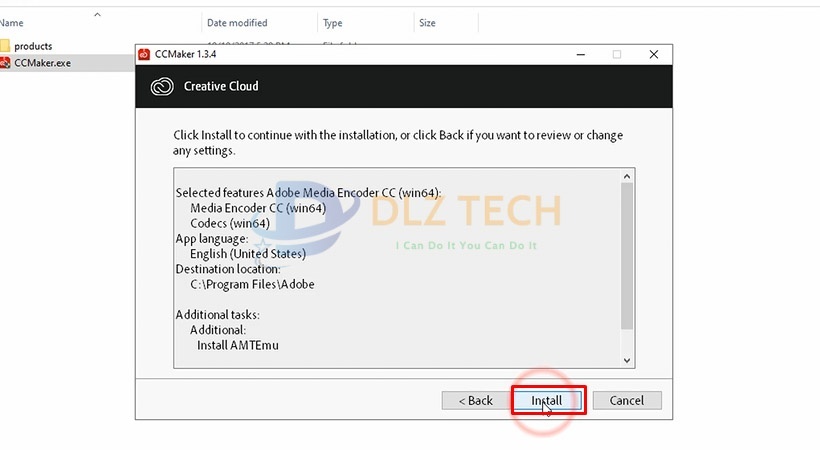Click the disabled maximize button of CCMaker
820x450 pixels.
click(x=617, y=54)
